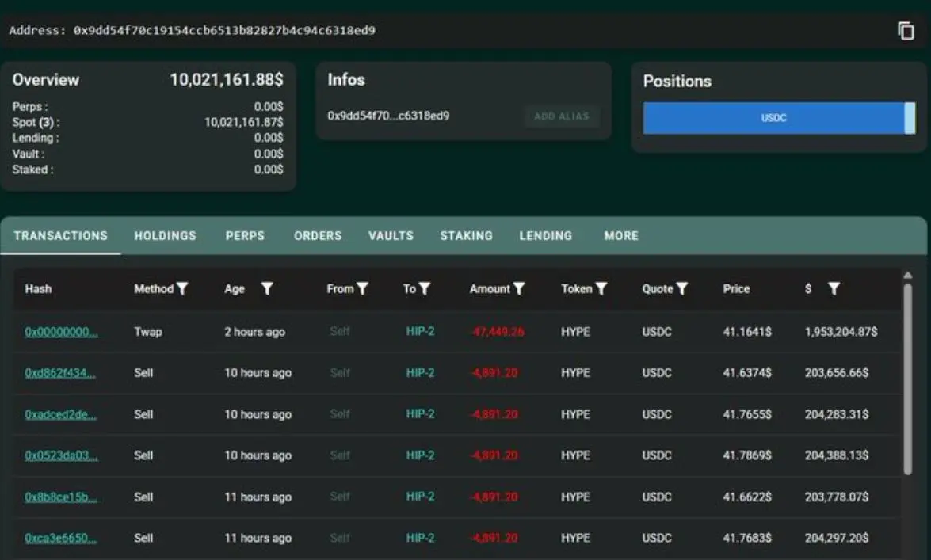Open the Quote column filter
The height and width of the screenshot is (560, 931).
[681, 288]
